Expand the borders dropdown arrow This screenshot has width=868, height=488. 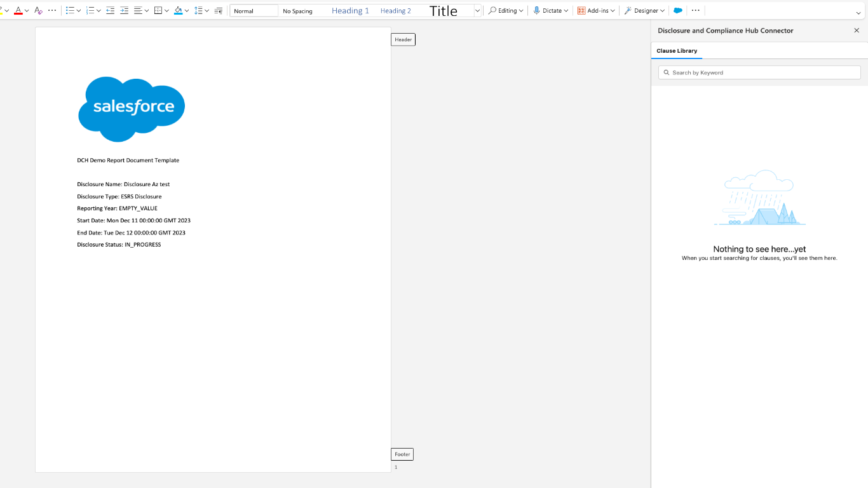(x=167, y=11)
